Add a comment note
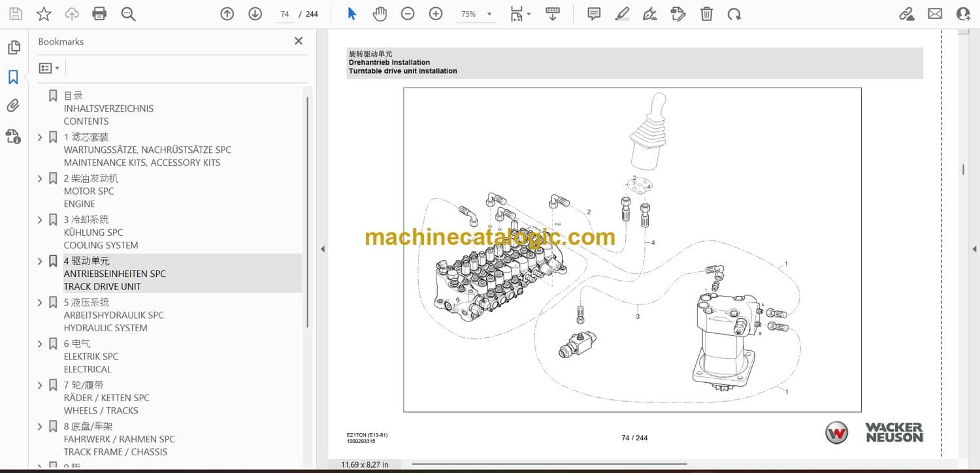Viewport: 980px width, 473px height. coord(594,14)
